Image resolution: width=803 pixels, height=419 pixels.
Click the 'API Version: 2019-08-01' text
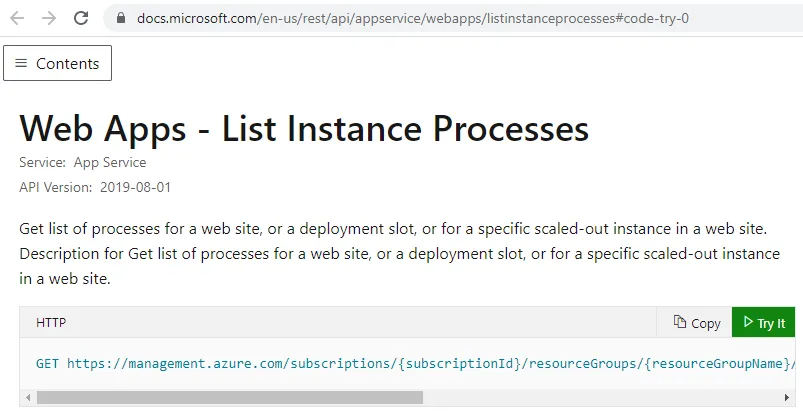point(95,187)
